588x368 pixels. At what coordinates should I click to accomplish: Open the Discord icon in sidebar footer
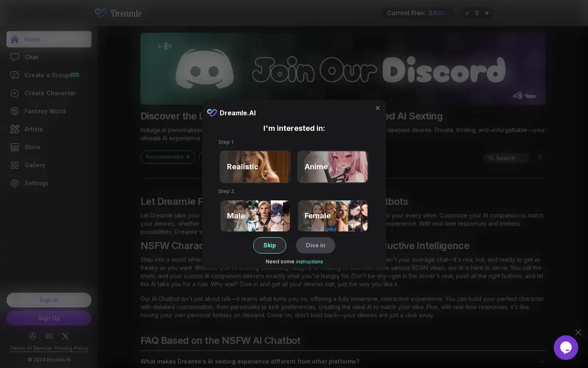[49, 336]
